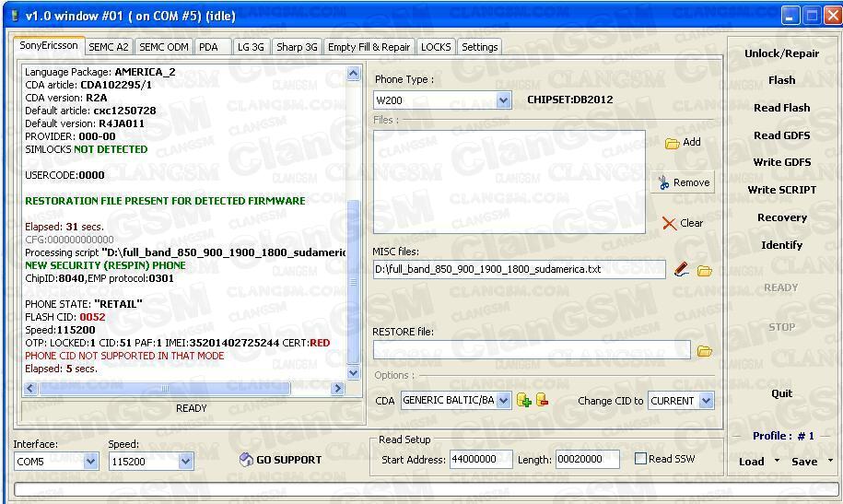The image size is (843, 504).
Task: Click the log scroll left arrow
Action: coord(30,388)
